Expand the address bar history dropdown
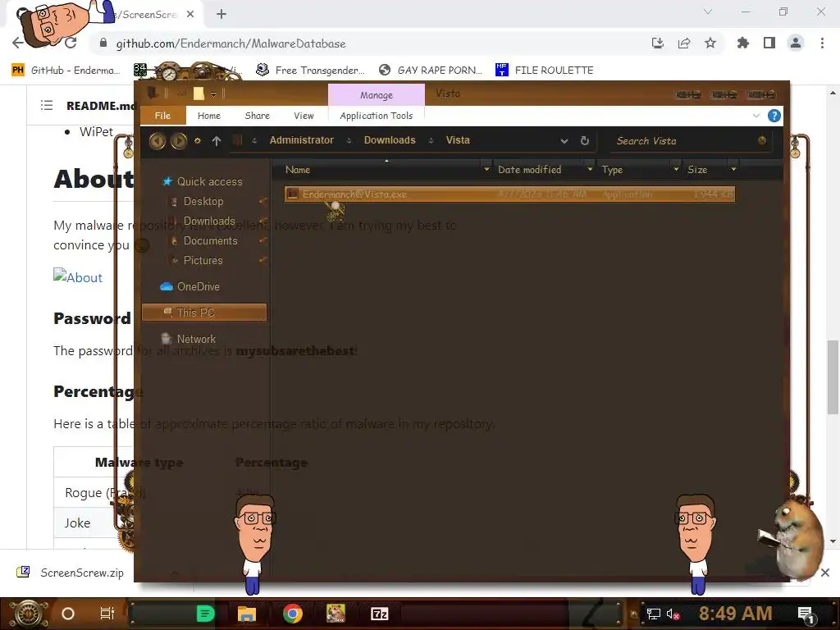Image resolution: width=840 pixels, height=630 pixels. [x=564, y=141]
